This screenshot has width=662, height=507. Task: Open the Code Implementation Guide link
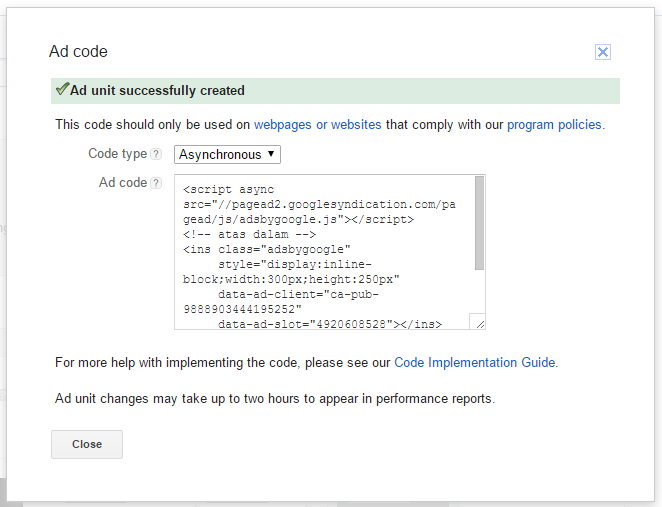pos(474,362)
